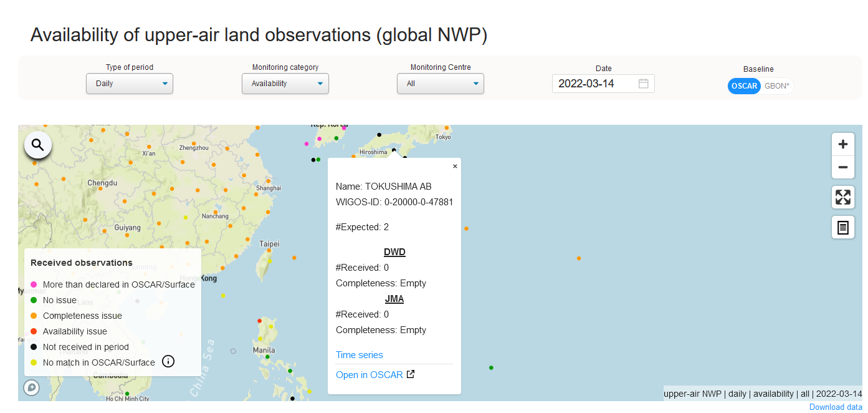Click the Date field showing 2022-03-14

tap(603, 84)
